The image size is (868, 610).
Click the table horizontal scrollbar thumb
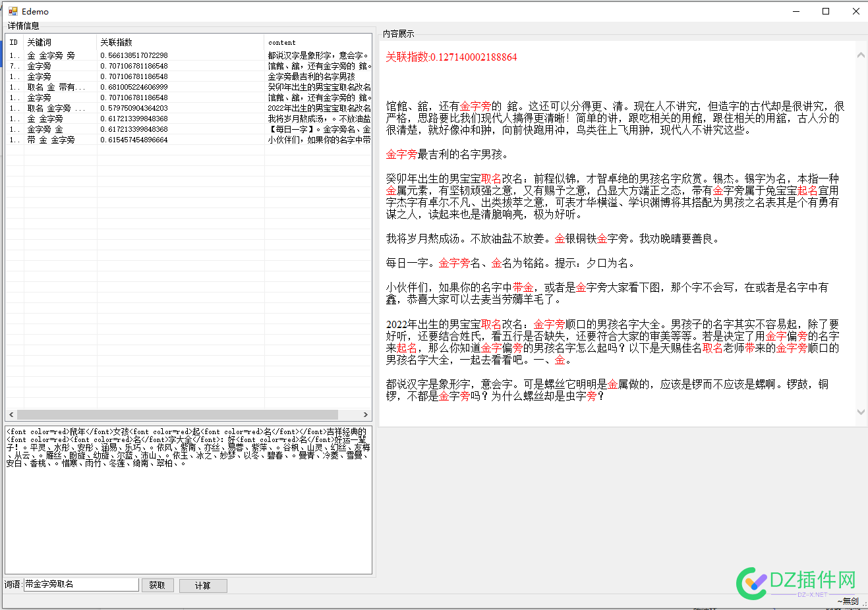pyautogui.click(x=177, y=414)
